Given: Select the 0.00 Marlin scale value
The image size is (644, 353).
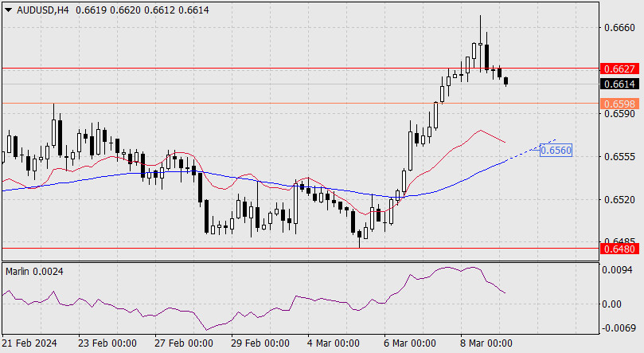Looking at the screenshot, I should pos(612,304).
